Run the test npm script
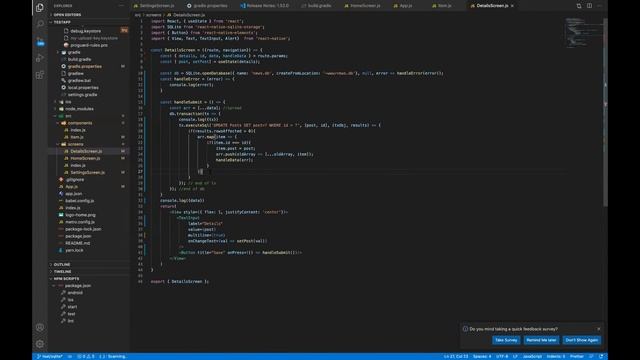The image size is (640, 360). [x=71, y=313]
